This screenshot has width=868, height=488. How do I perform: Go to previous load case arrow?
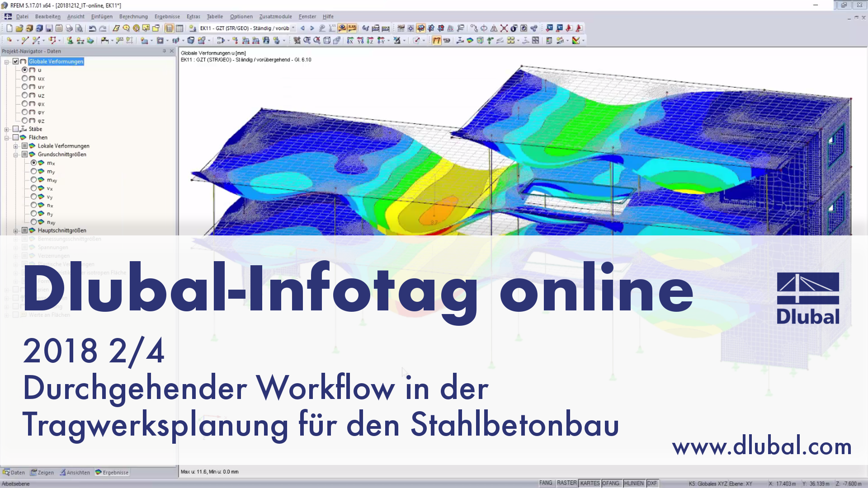click(x=302, y=28)
